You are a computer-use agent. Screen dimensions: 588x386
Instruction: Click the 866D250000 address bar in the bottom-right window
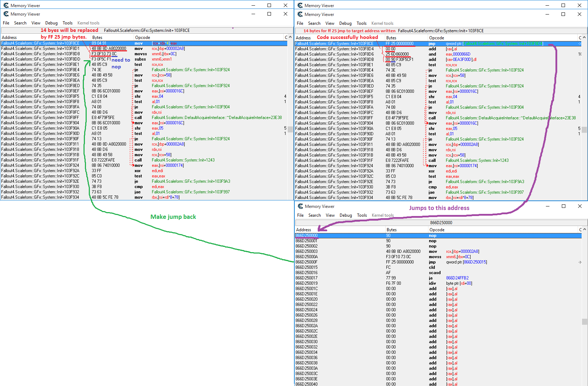(x=441, y=223)
